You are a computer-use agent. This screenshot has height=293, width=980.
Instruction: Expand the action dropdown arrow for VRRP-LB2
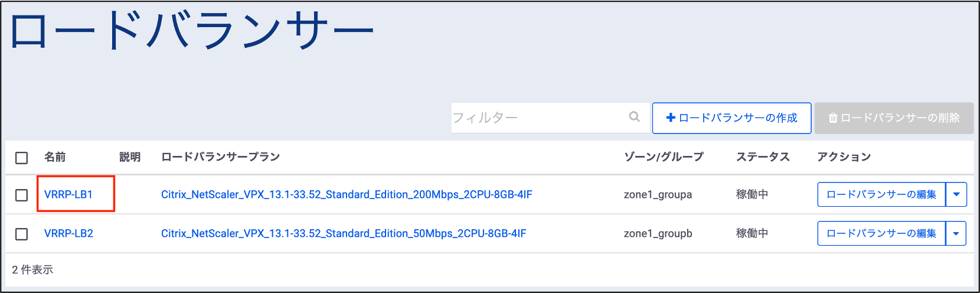(956, 233)
